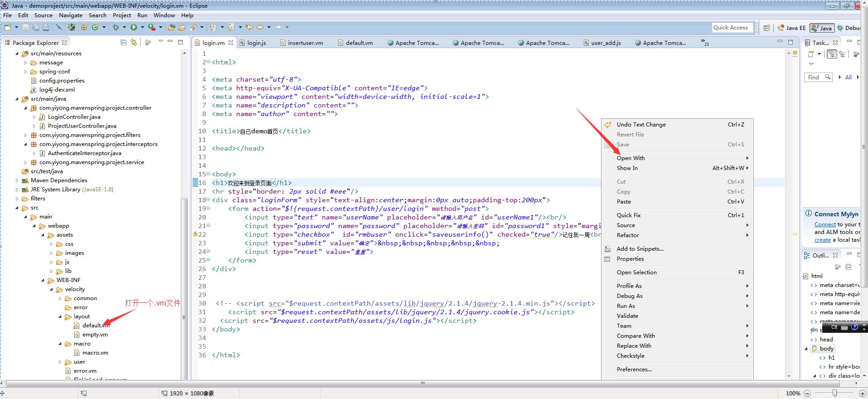Click the New Java Package icon
The image size is (868, 399).
point(84,28)
